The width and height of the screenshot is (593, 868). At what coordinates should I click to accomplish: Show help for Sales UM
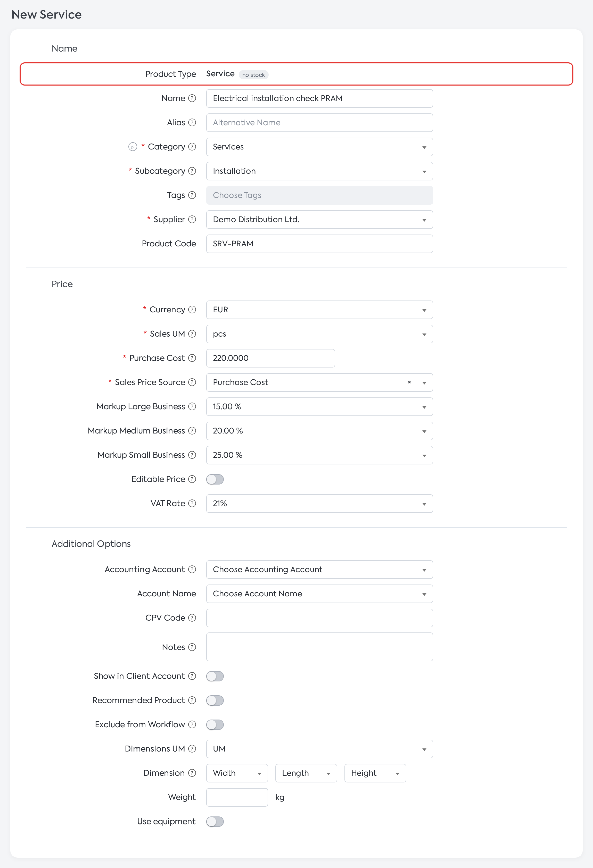[x=192, y=334]
